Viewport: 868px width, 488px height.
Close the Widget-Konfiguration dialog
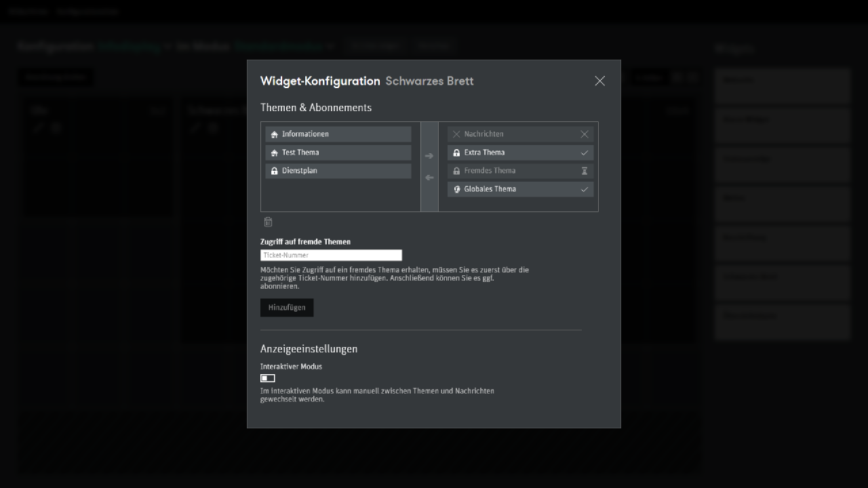599,81
